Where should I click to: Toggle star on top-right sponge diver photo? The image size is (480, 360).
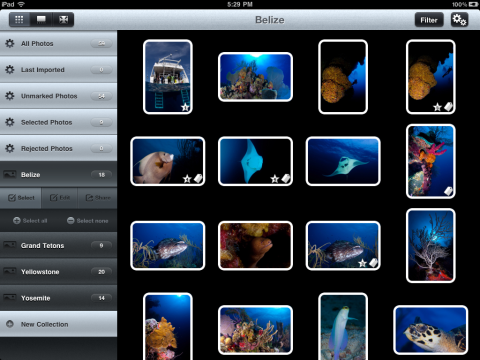(437, 107)
